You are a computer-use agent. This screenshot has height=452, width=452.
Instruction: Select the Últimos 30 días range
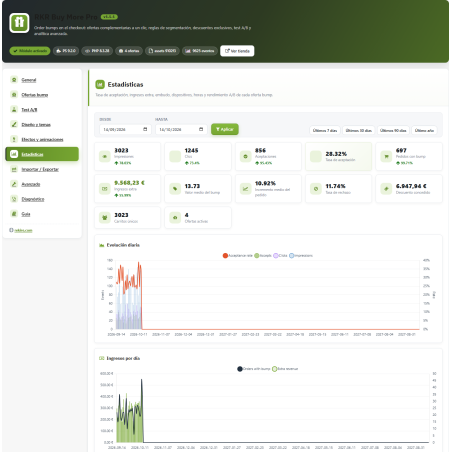point(359,130)
